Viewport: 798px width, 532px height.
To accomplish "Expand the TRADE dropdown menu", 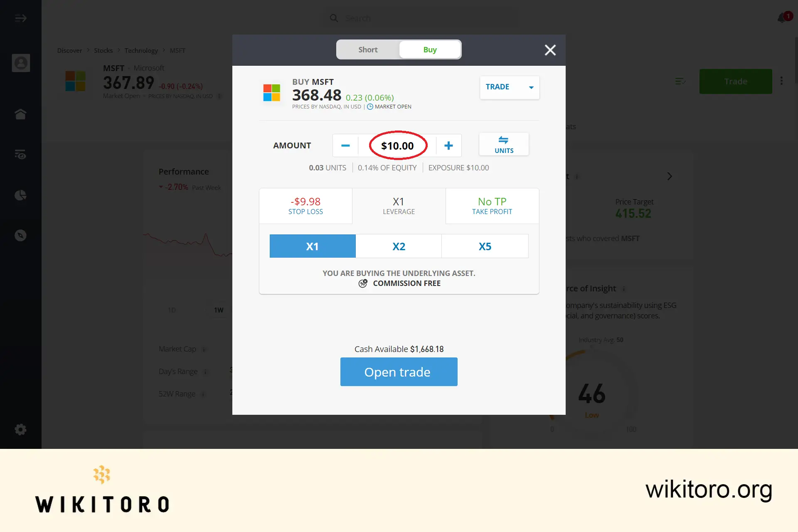I will coord(530,87).
